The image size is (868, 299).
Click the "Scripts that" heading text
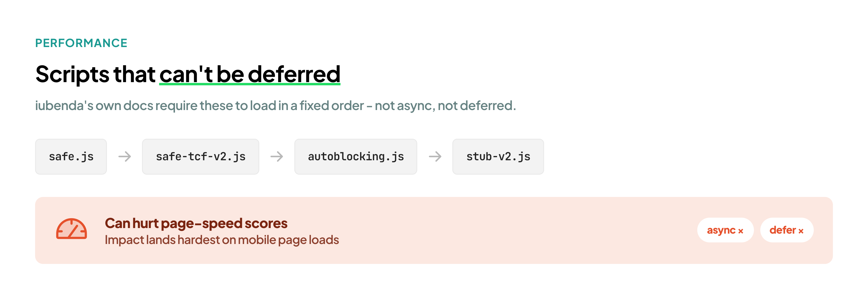point(95,74)
